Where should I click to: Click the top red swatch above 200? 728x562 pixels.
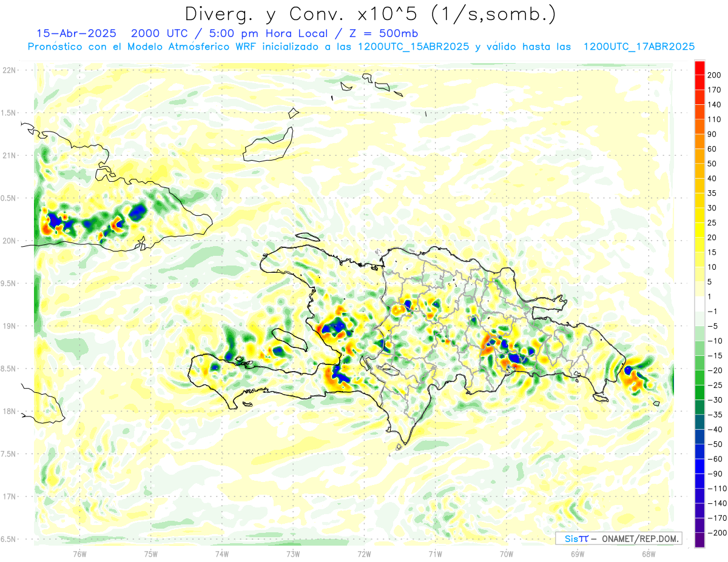pos(699,67)
